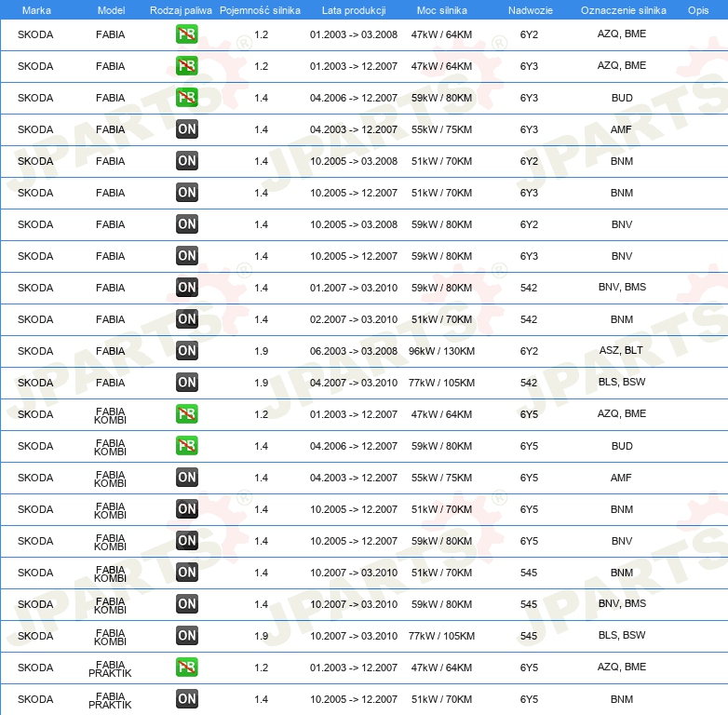Click ON icon in Fabia Praktik BNM row

(x=186, y=699)
